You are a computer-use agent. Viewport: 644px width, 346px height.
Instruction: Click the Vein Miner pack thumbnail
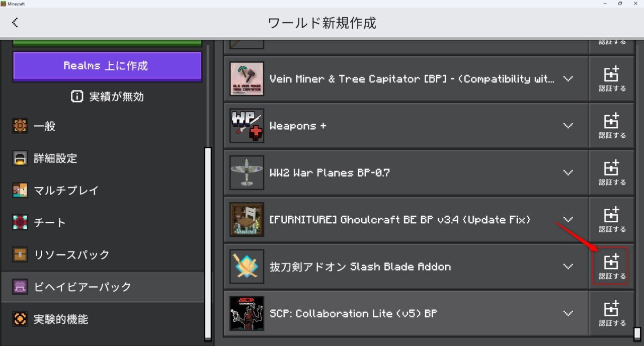[x=247, y=79]
